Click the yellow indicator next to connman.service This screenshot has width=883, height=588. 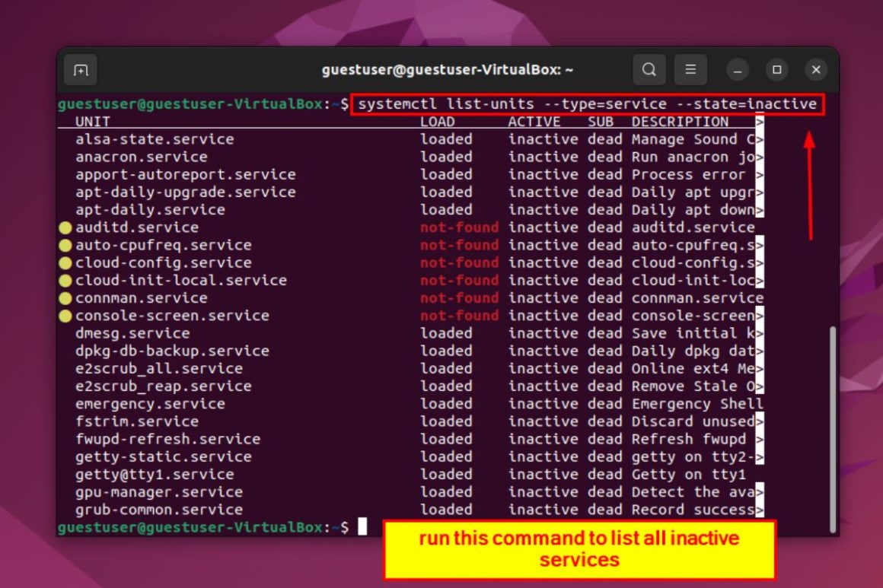pos(66,297)
